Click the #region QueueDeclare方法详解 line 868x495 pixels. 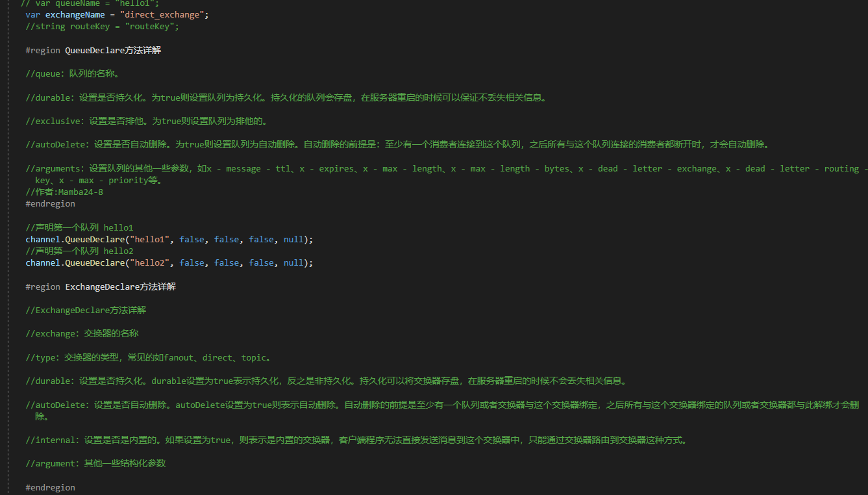point(93,50)
